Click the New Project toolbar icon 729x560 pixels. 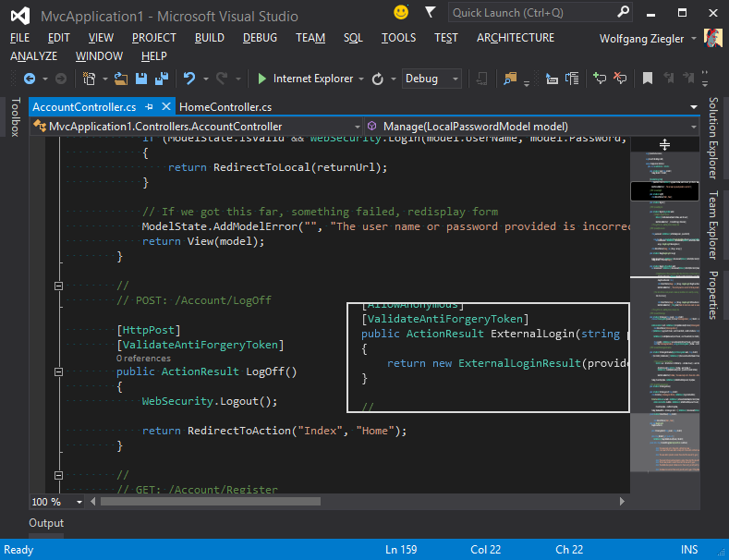89,79
